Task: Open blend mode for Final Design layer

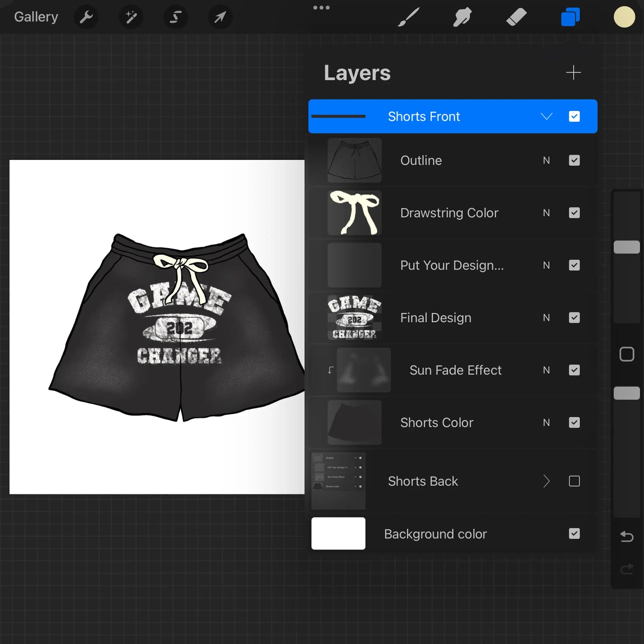Action: click(x=546, y=317)
